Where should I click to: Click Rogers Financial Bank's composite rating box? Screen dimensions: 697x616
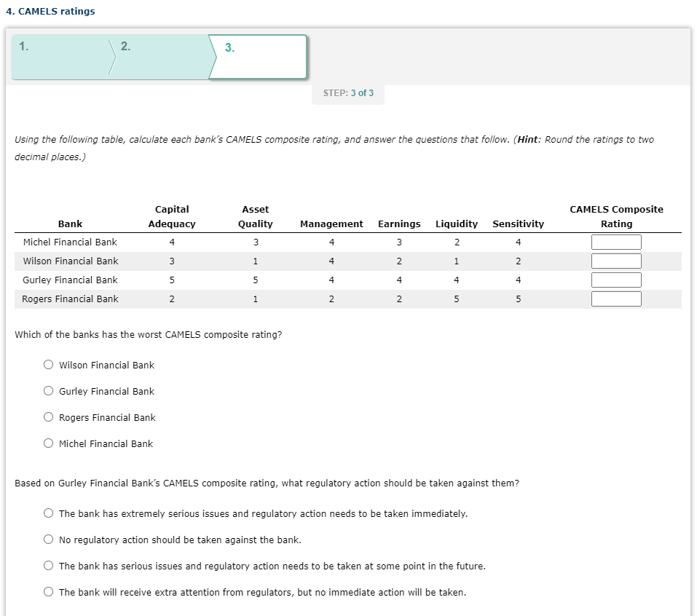click(x=616, y=299)
